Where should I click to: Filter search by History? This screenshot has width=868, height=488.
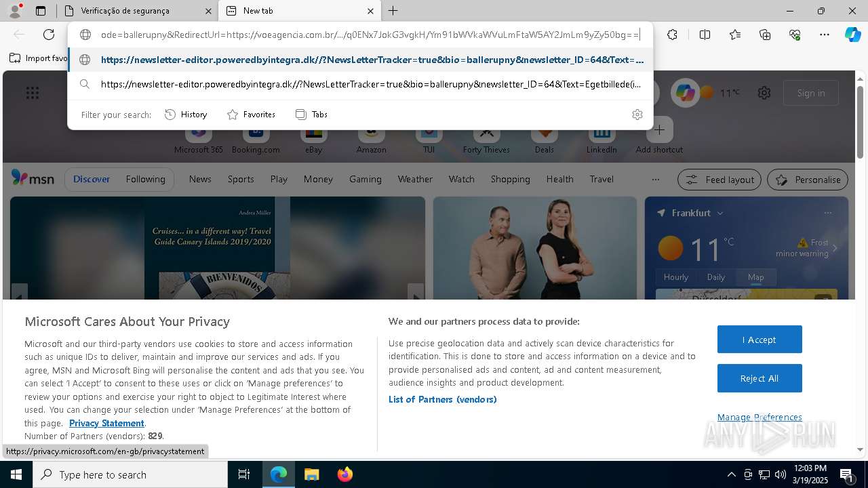pos(186,115)
